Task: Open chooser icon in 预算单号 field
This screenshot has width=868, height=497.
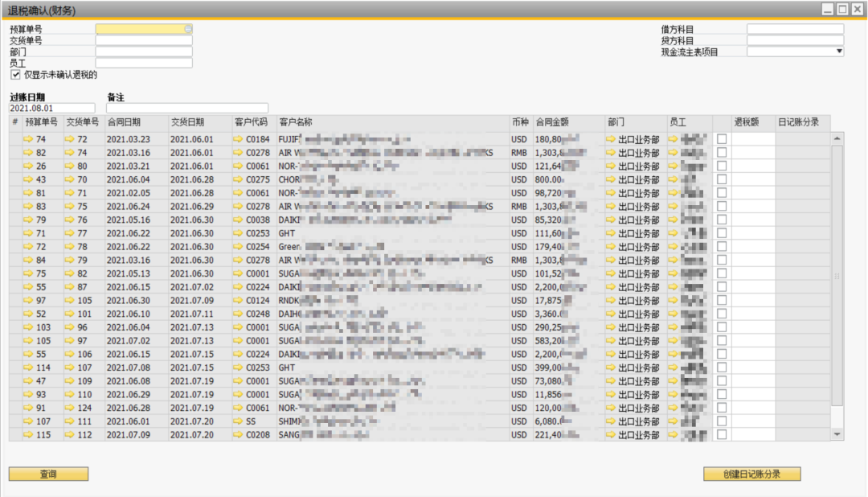Action: (188, 29)
